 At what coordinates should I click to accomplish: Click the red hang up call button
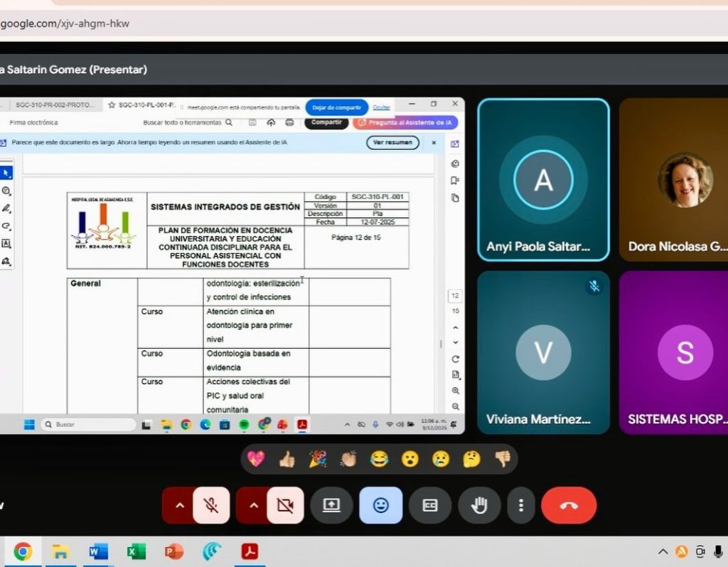[x=568, y=505]
